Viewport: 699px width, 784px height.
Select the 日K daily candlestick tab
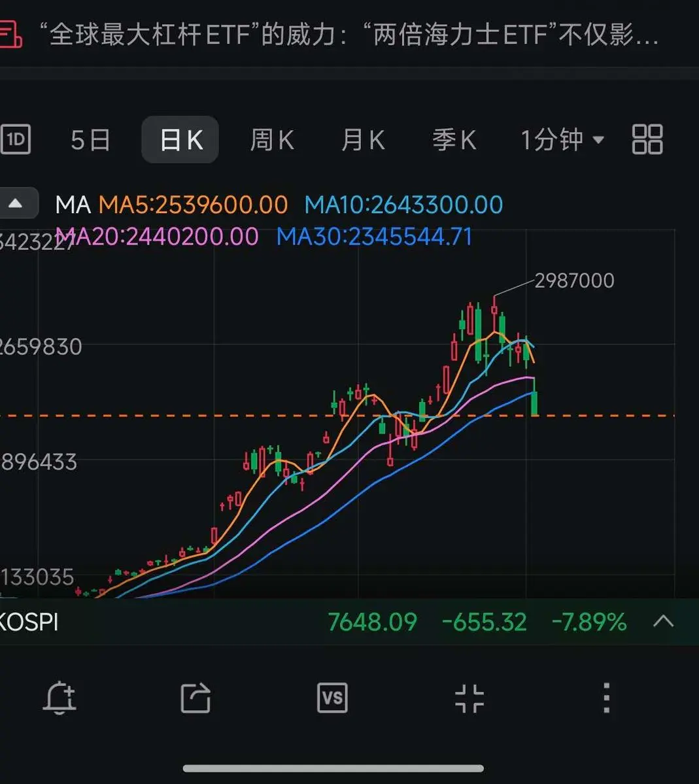point(180,139)
